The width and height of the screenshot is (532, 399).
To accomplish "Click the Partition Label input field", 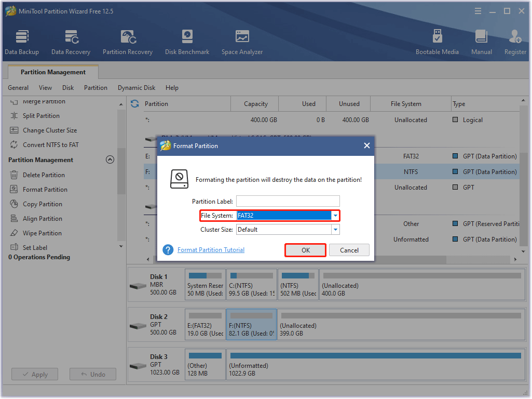I will 288,201.
